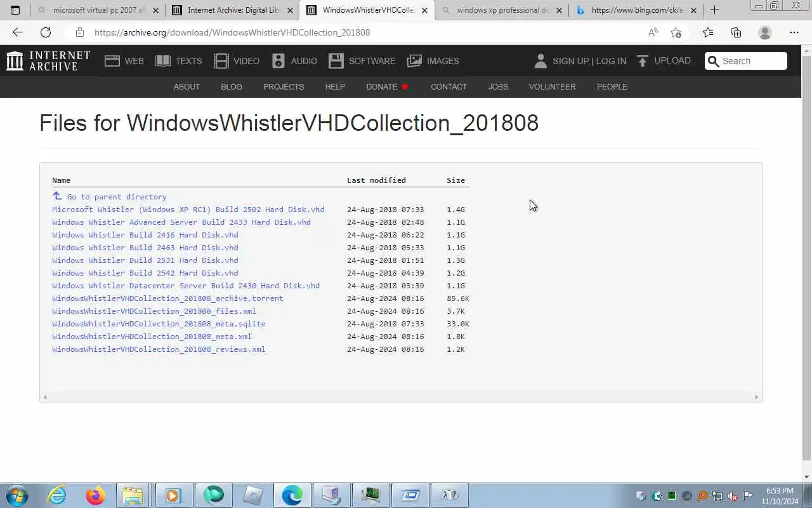Viewport: 812px width, 508px height.
Task: Open the Texts section icon
Action: (x=163, y=61)
